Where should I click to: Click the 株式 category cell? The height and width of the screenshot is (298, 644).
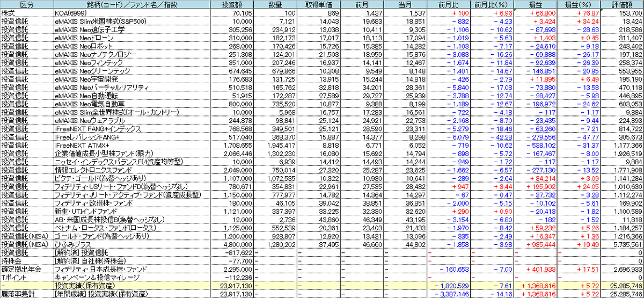point(26,12)
